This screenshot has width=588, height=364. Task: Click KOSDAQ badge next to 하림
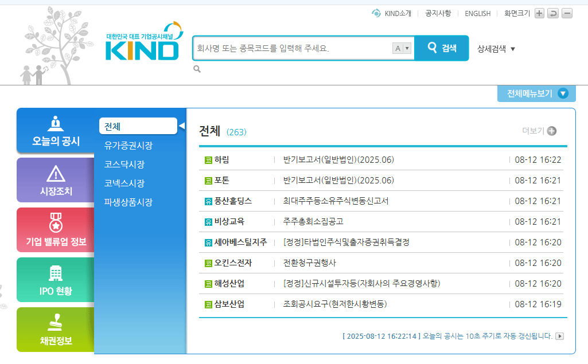208,160
